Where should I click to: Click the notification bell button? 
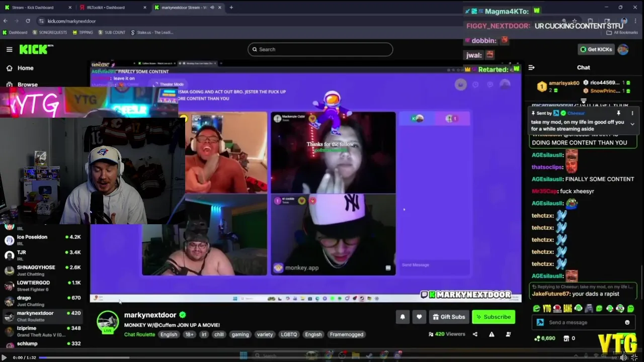403,317
